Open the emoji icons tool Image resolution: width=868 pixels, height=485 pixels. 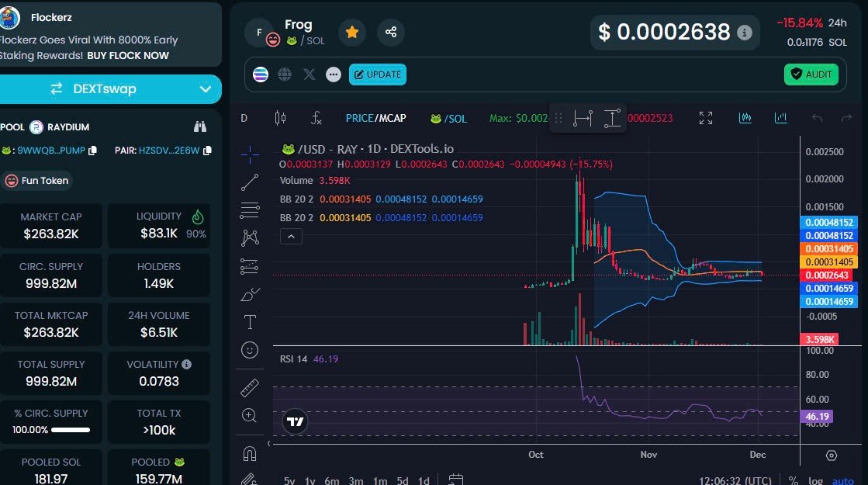point(250,350)
